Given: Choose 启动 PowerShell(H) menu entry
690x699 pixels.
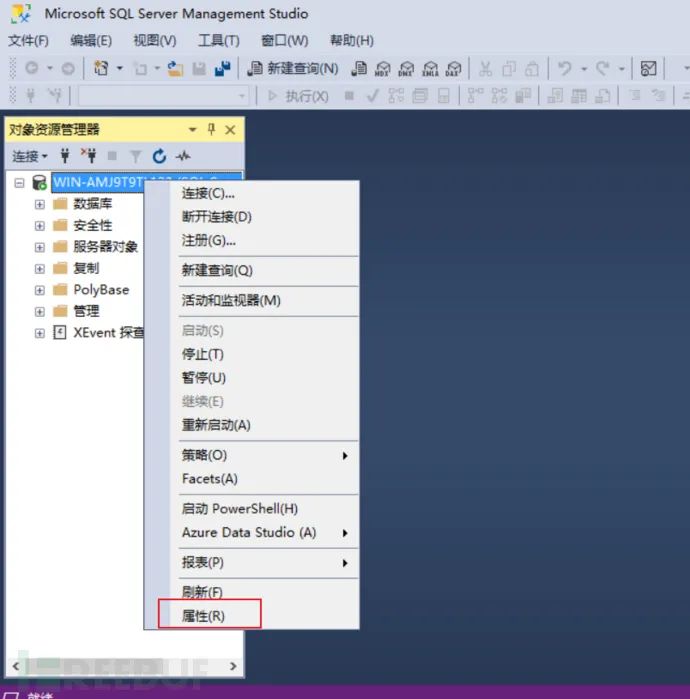Looking at the screenshot, I should point(252,509).
